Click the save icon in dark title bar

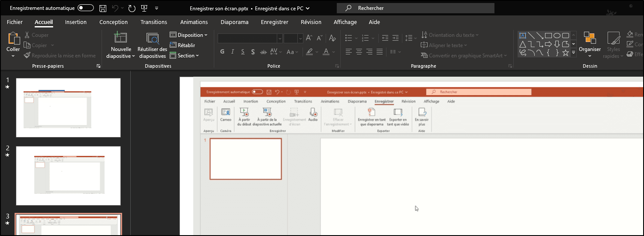click(x=103, y=8)
